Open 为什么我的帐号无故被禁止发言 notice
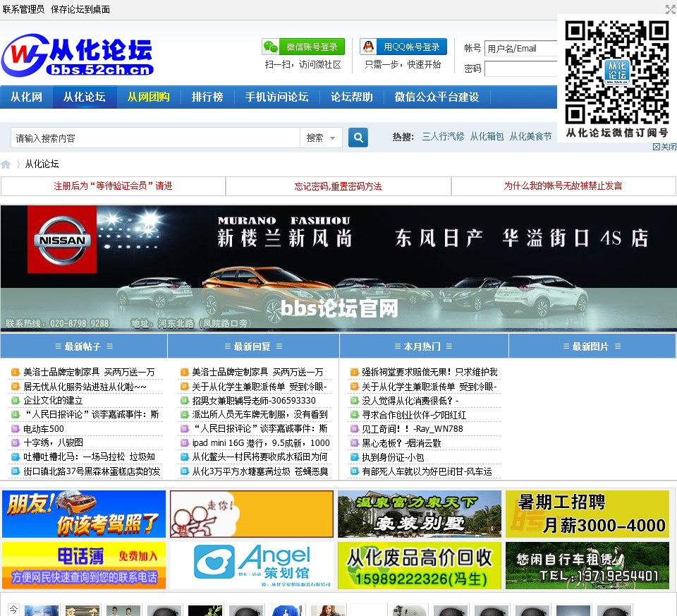The width and height of the screenshot is (677, 616). pyautogui.click(x=563, y=186)
